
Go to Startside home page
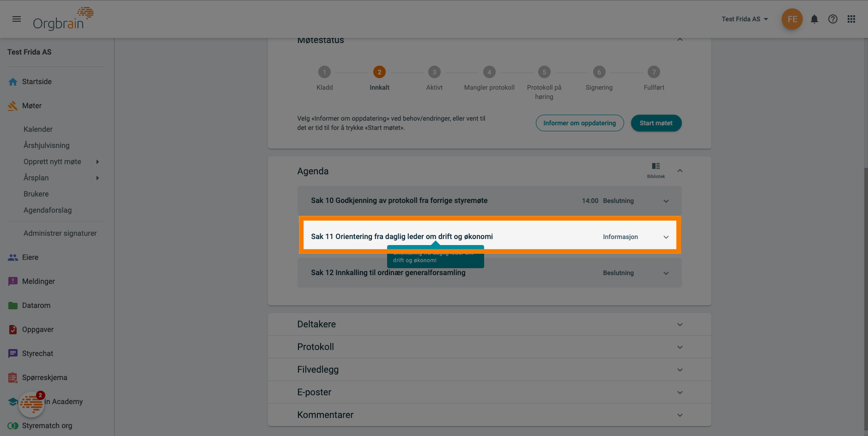pos(37,81)
